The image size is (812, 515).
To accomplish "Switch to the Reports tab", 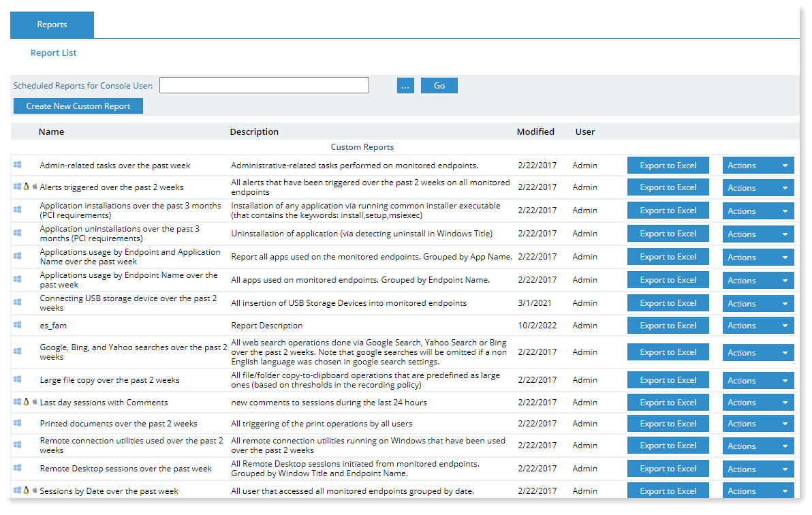I will click(x=52, y=25).
